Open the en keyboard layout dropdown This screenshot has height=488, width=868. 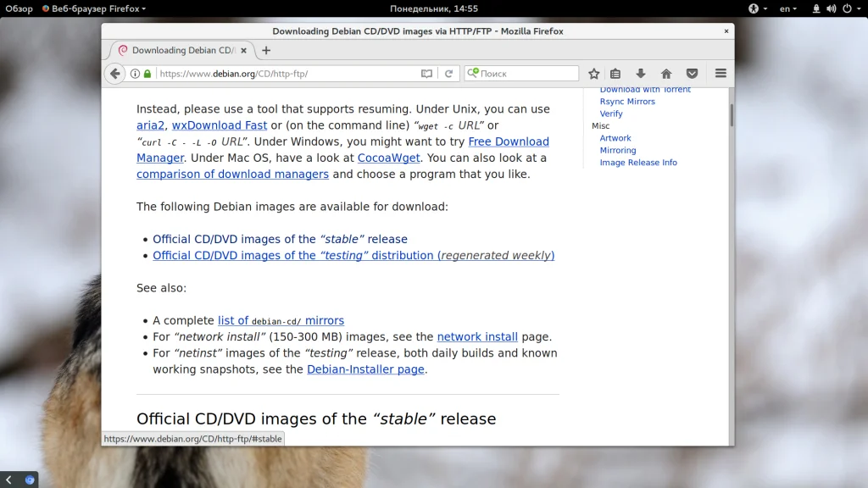[x=787, y=8]
